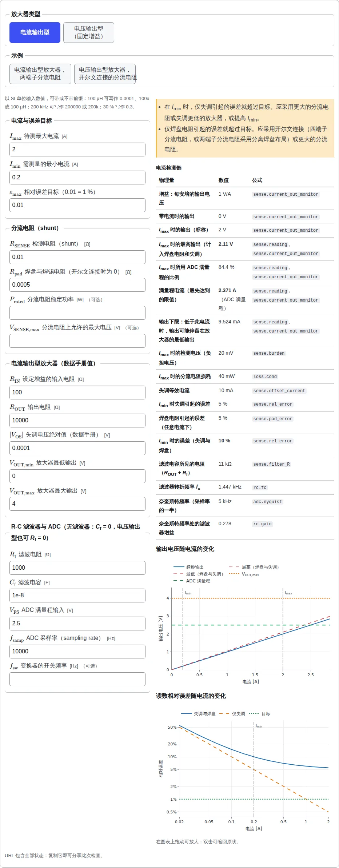Click the Imax 待测最大电流 input field
Screen dimensions: 339x868
click(x=77, y=150)
